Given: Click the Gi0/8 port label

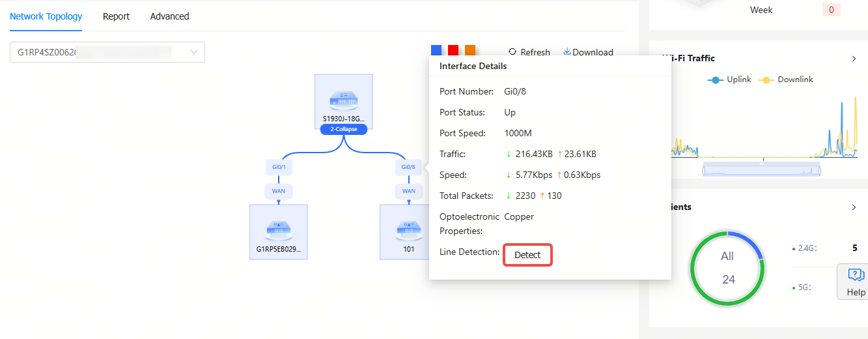Looking at the screenshot, I should pos(408,167).
